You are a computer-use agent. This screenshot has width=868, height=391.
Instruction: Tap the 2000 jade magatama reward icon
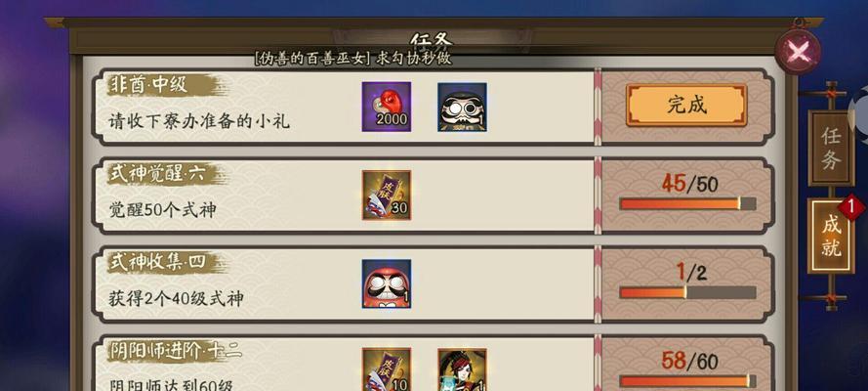point(387,107)
